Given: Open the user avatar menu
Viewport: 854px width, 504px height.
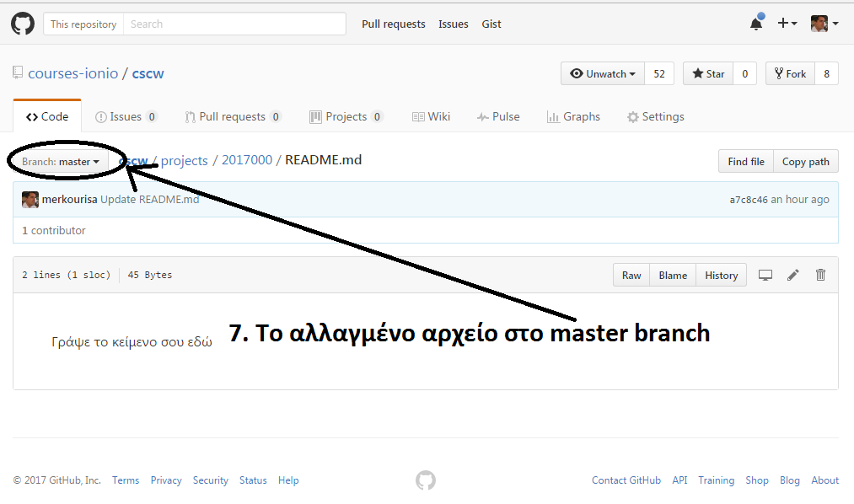Looking at the screenshot, I should click(824, 24).
